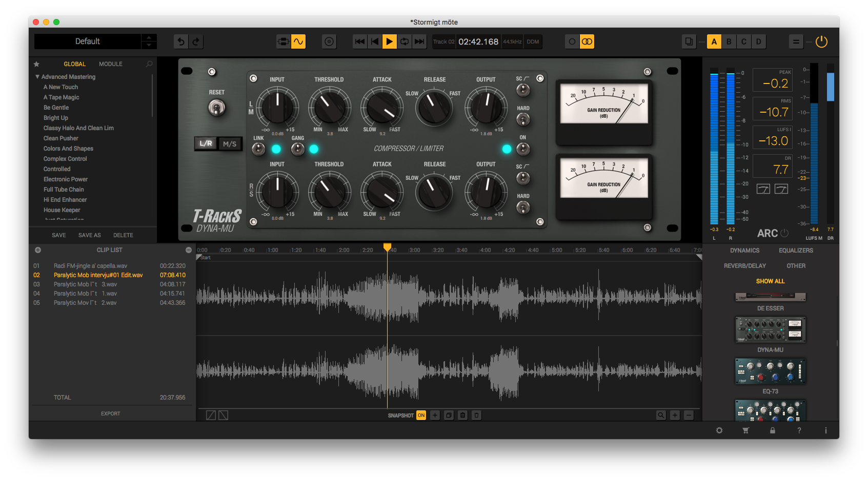Viewport: 868px width, 480px height.
Task: Toggle the top channel HARD switch
Action: click(x=523, y=120)
